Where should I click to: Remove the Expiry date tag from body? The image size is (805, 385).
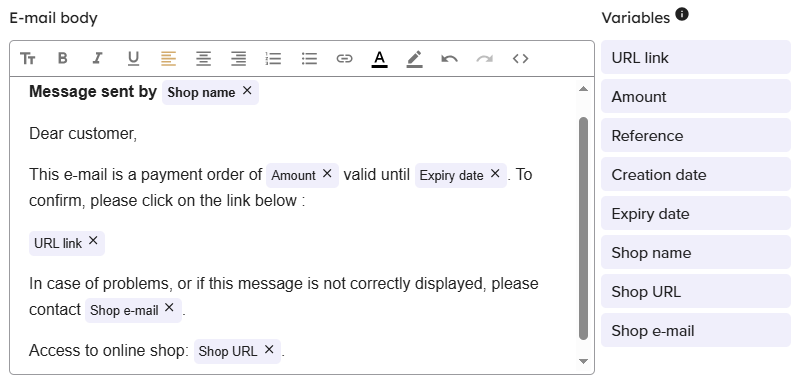[x=495, y=174]
